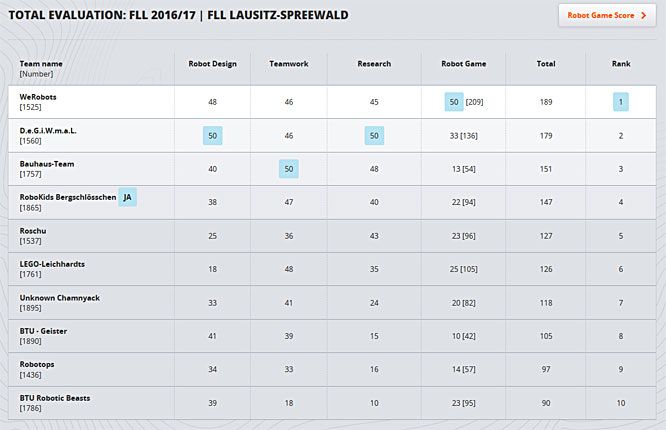
Task: Click highlighted Teamwork 50 for Bauhaus-Team
Action: (x=289, y=169)
